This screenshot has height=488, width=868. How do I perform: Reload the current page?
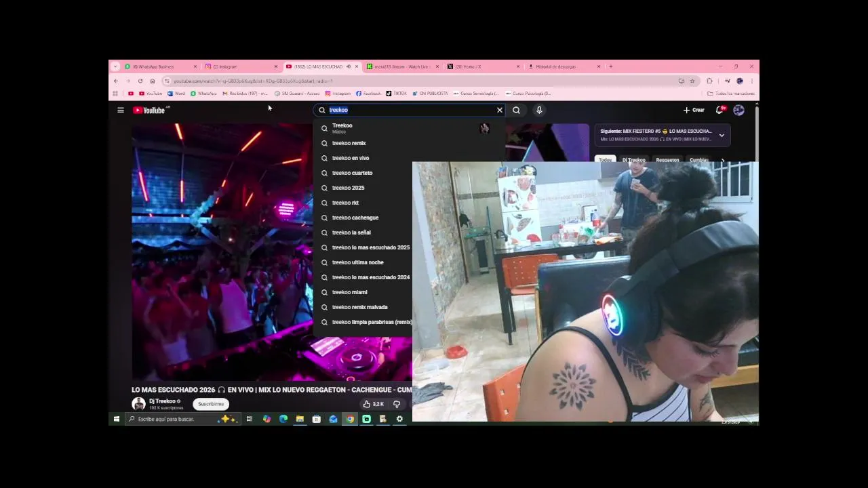point(140,81)
